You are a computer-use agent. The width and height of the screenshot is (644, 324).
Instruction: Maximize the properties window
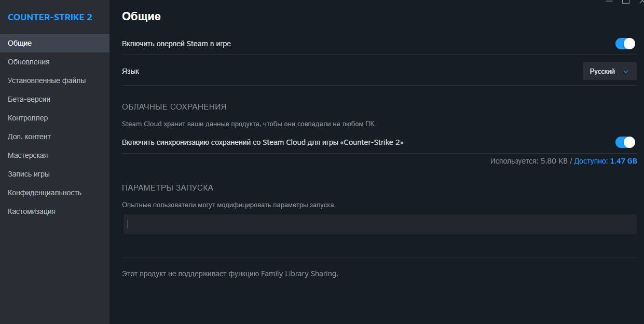tap(625, 2)
